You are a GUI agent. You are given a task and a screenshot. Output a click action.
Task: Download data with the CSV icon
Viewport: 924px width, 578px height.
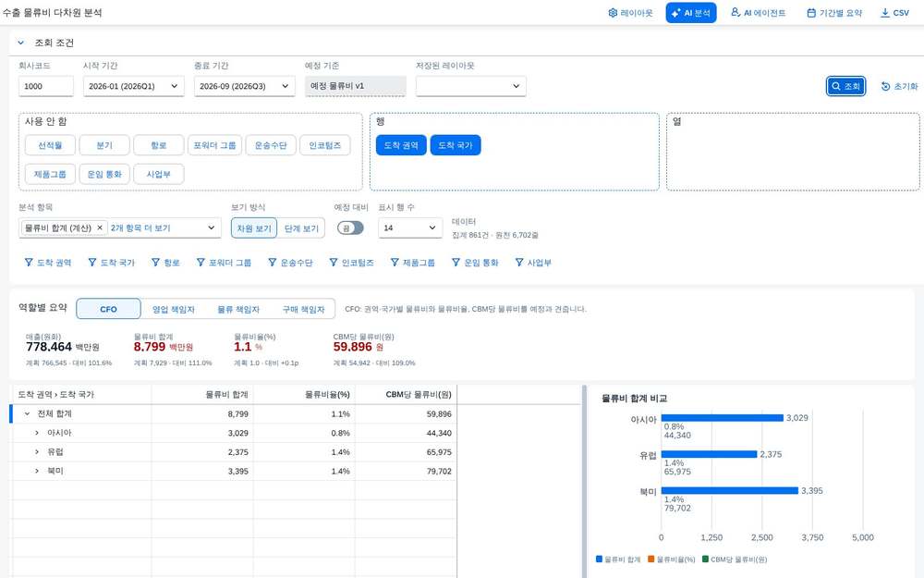884,13
